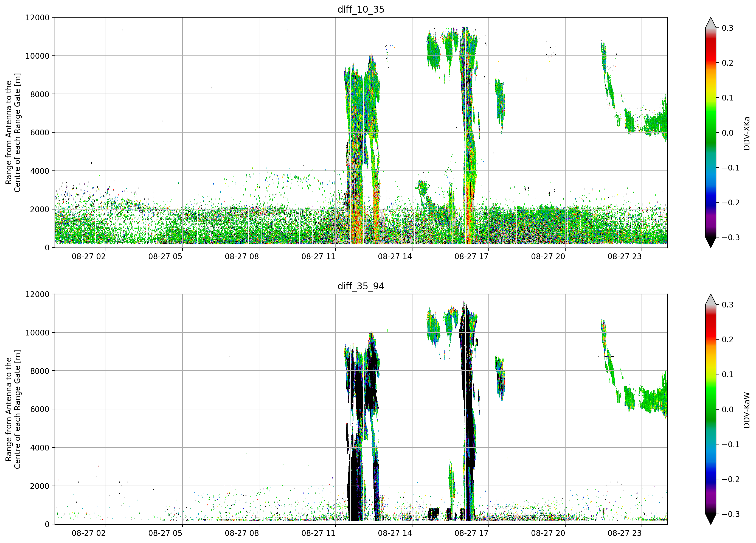Click the DDV-KaW colorbar gradient strip
The image size is (756, 543).
(x=711, y=409)
